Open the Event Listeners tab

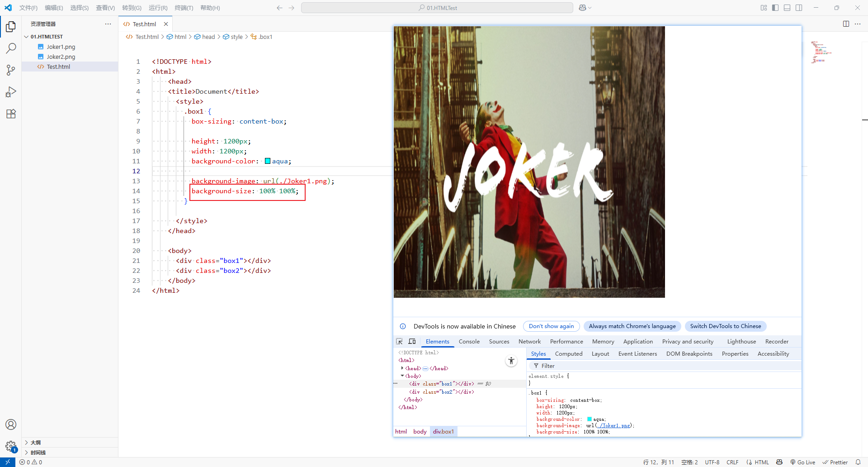click(637, 354)
